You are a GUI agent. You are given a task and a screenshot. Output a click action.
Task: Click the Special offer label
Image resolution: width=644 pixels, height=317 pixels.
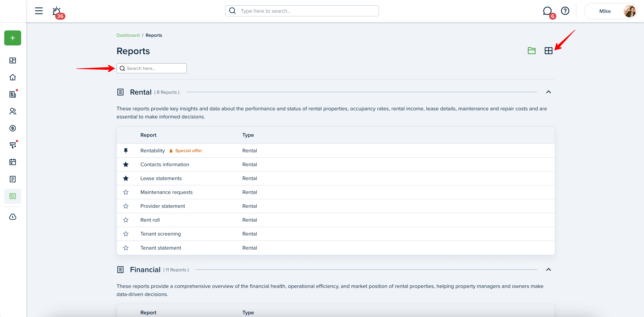click(189, 150)
